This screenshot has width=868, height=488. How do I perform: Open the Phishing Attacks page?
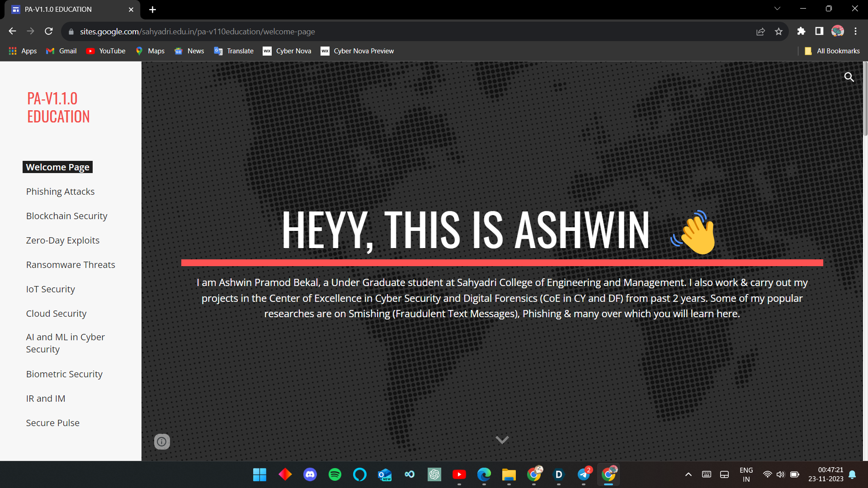tap(60, 192)
